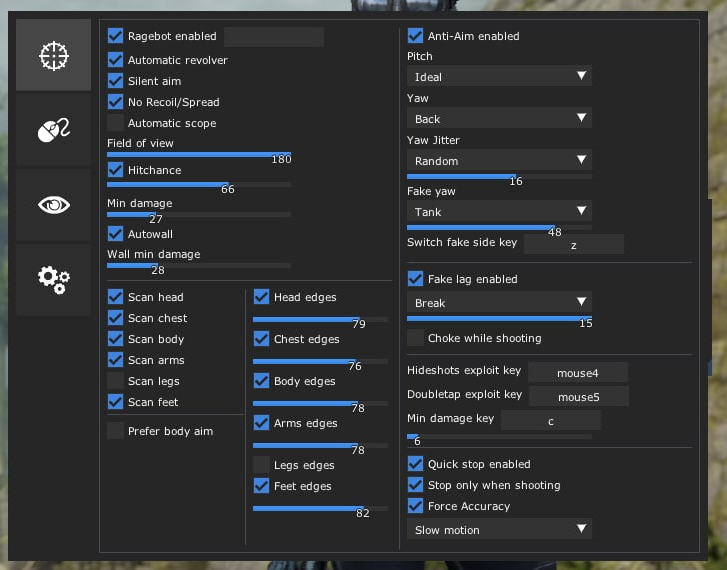Toggle the Prefer body aim checkbox
Viewport: 727px width, 570px height.
click(116, 431)
